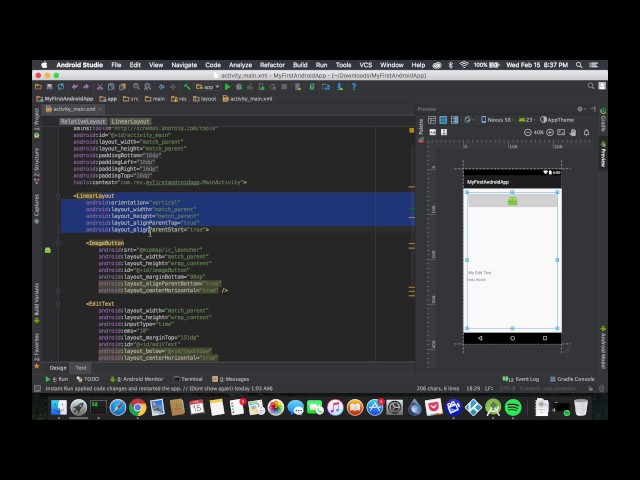The image size is (640, 480).
Task: Click the AppTheme theme selector
Action: coord(557,120)
